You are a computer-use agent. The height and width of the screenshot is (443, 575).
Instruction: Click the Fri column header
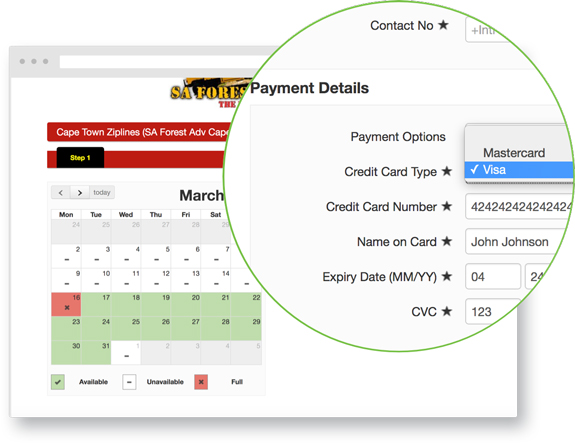186,215
